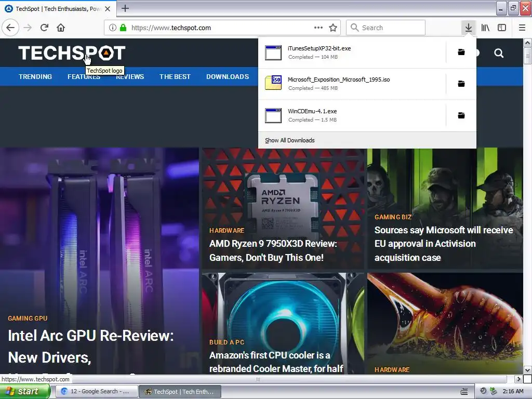
Task: Click the forward navigation arrow
Action: (x=28, y=28)
